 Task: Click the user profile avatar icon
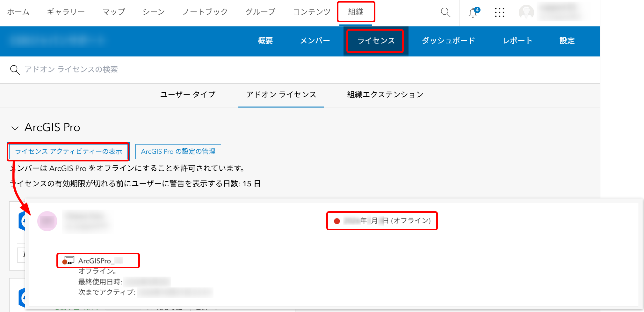tap(526, 12)
